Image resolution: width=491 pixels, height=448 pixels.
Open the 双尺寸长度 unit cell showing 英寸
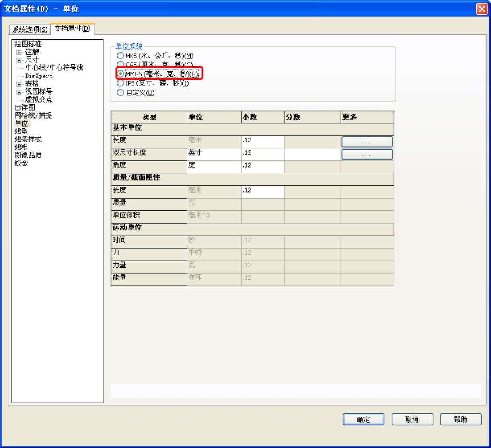[x=214, y=154]
